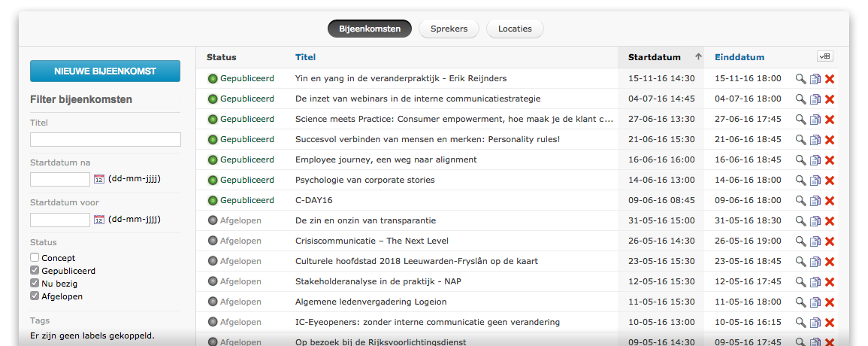Toggle Startdatum sort direction arrow

point(699,56)
